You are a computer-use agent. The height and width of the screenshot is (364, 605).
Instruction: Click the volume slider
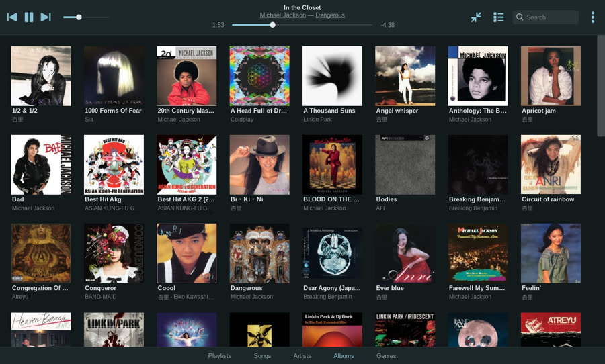pyautogui.click(x=85, y=17)
